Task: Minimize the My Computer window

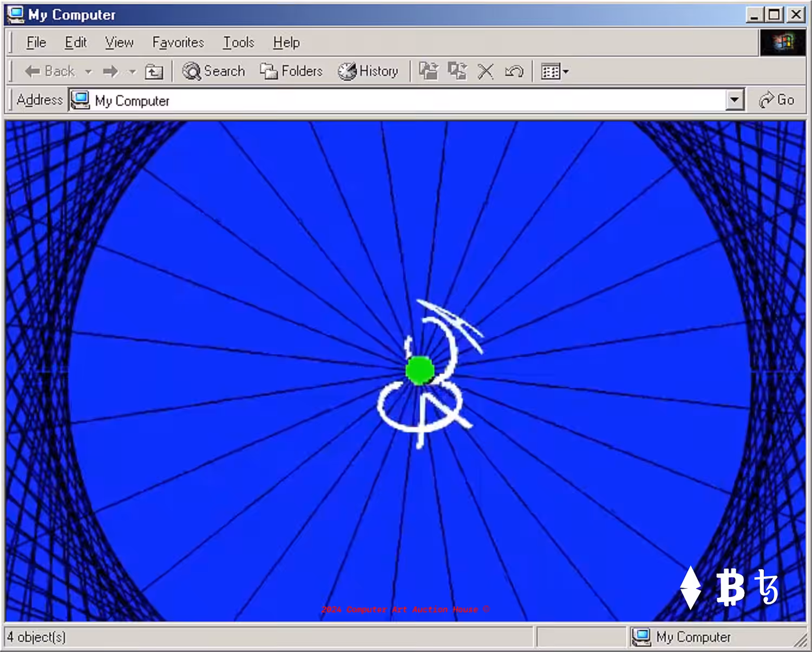Action: point(754,15)
